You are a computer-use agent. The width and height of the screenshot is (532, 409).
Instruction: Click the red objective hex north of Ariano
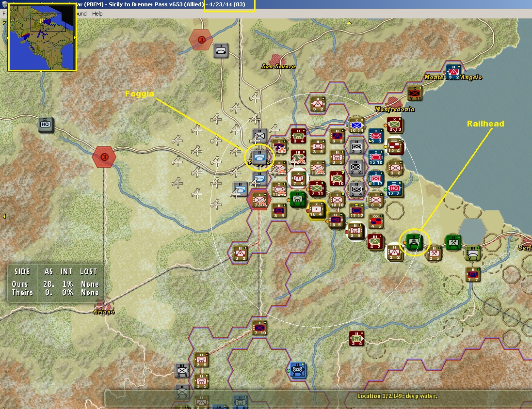[x=104, y=157]
